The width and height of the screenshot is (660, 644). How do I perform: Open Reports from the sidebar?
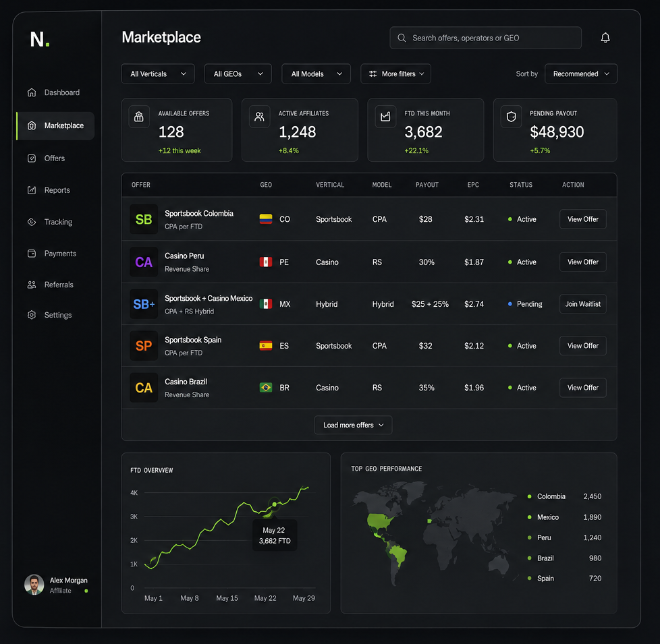click(x=55, y=190)
